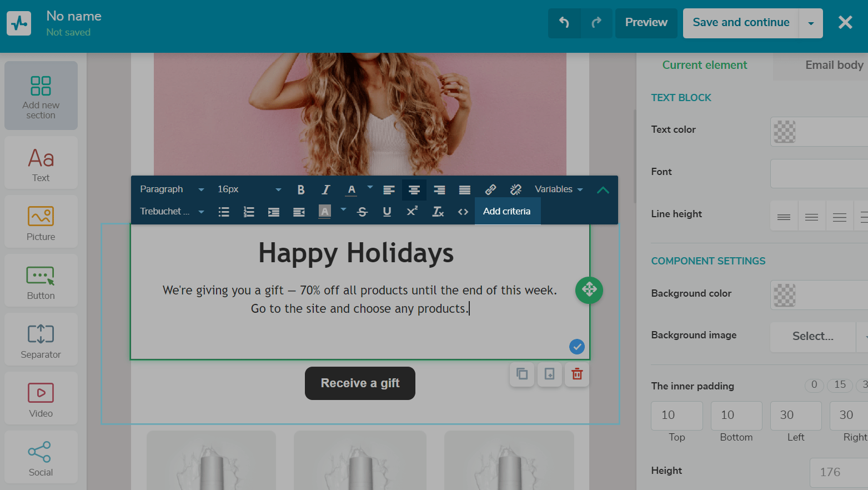Open the source code view icon
This screenshot has width=868, height=490.
click(463, 212)
